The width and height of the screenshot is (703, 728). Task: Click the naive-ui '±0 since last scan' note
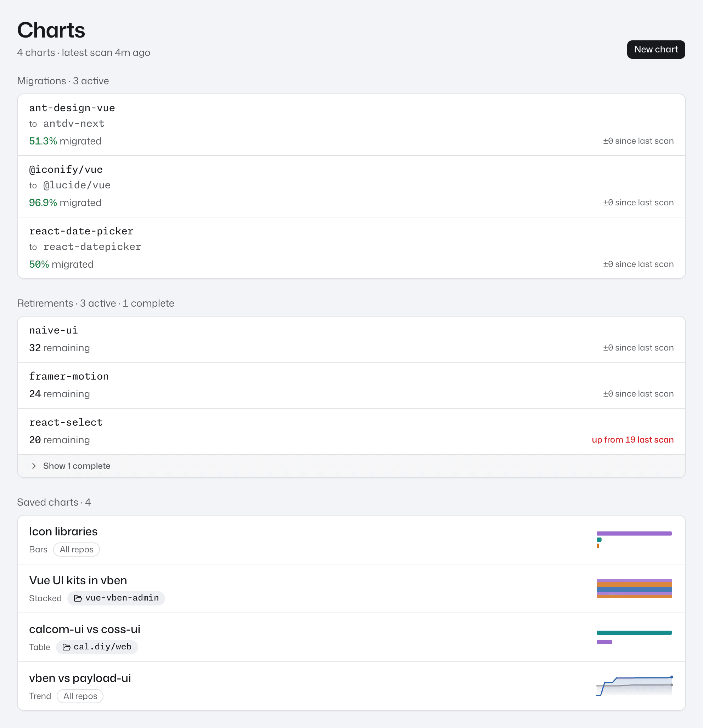[x=638, y=348]
